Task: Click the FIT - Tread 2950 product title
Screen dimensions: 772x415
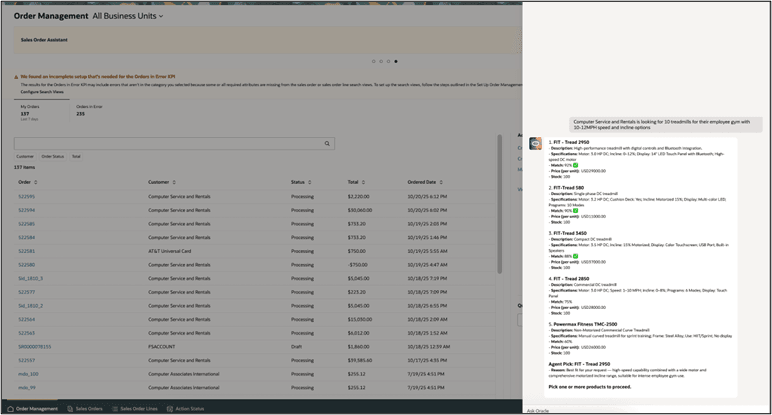Action: click(569, 142)
